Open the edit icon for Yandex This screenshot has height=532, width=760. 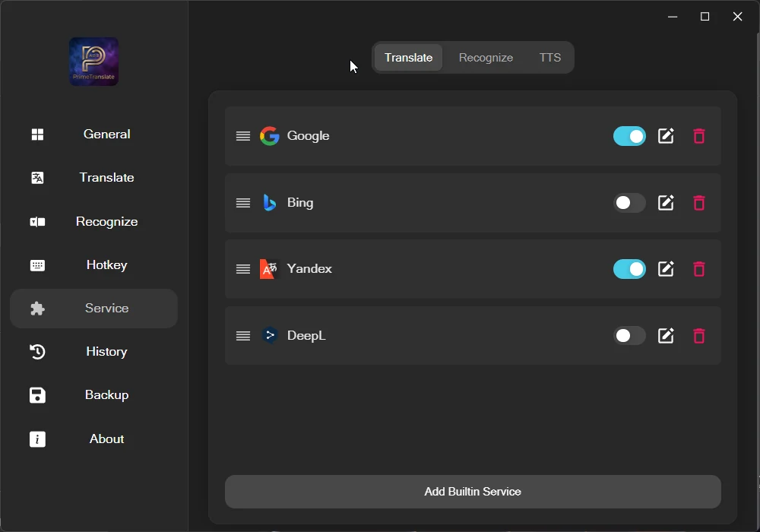pyautogui.click(x=666, y=269)
